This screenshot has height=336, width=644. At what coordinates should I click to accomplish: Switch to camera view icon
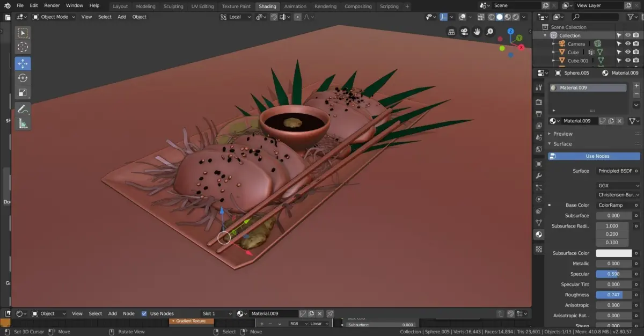point(464,32)
